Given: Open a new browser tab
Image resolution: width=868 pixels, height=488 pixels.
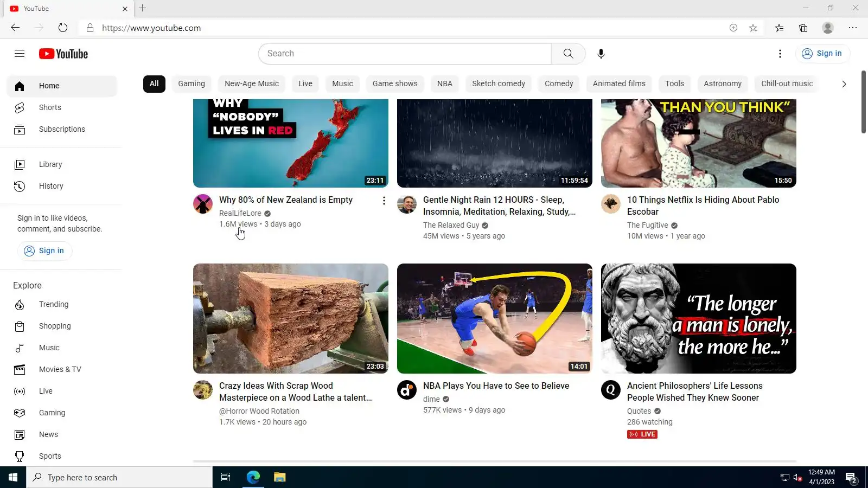Looking at the screenshot, I should pyautogui.click(x=143, y=8).
